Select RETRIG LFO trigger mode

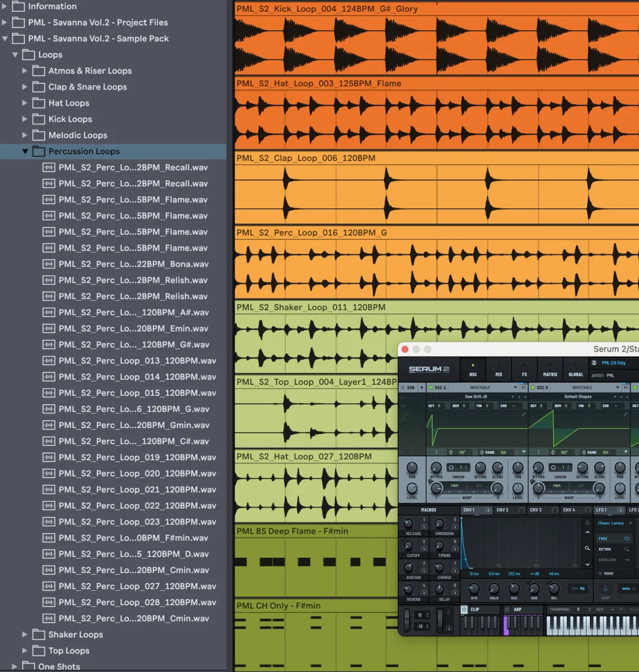pos(614,549)
